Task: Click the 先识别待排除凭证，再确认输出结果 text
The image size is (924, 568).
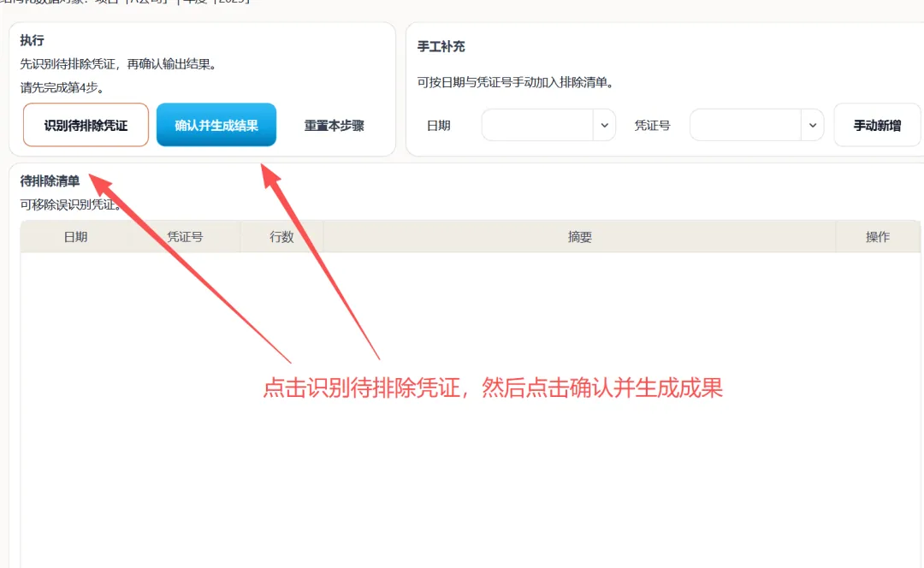Action: 118,64
